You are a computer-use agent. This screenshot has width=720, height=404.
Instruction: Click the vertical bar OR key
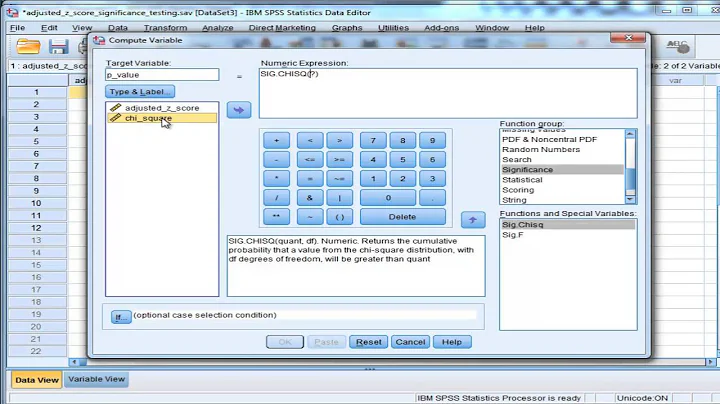(339, 198)
